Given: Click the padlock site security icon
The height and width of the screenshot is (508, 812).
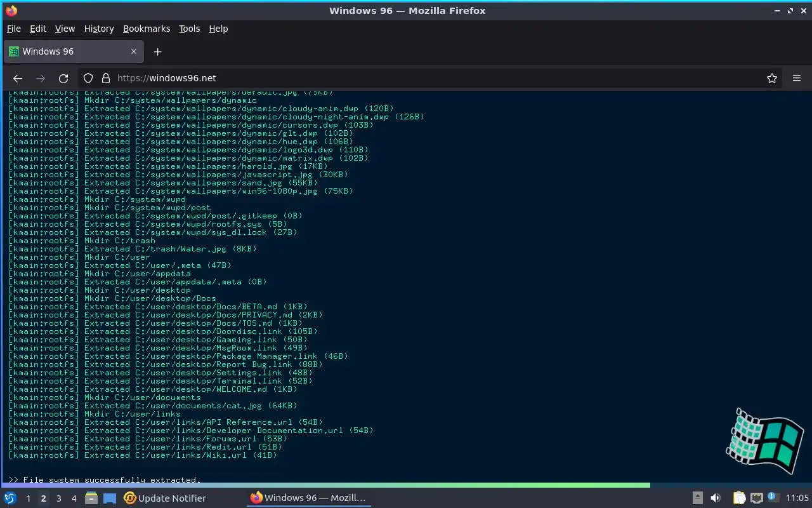Looking at the screenshot, I should coord(106,78).
